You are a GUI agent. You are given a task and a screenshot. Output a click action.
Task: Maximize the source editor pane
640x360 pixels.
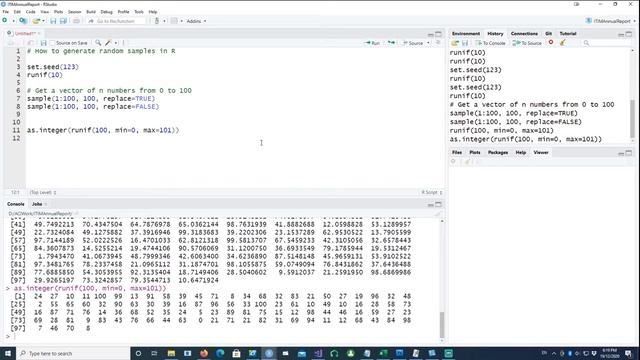(x=438, y=34)
